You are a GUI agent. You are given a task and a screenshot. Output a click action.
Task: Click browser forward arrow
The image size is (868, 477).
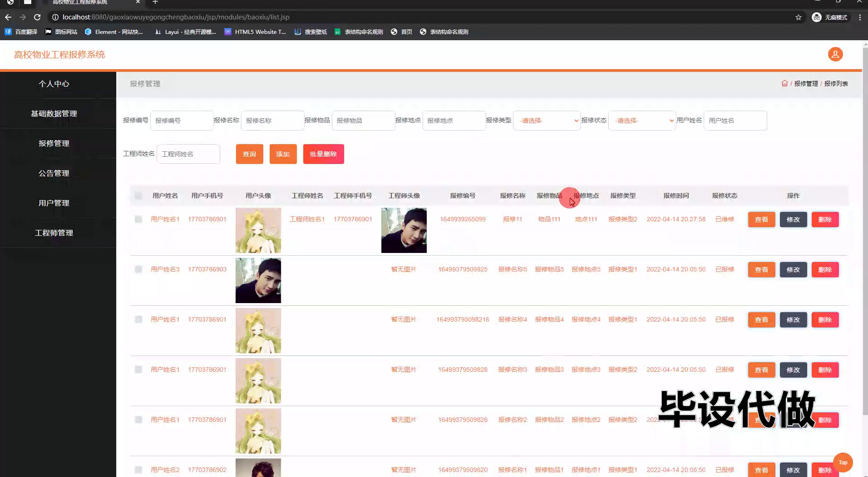pyautogui.click(x=23, y=17)
